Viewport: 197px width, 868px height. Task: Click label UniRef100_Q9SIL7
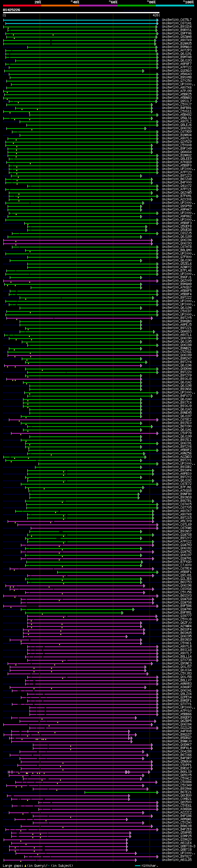177,101
